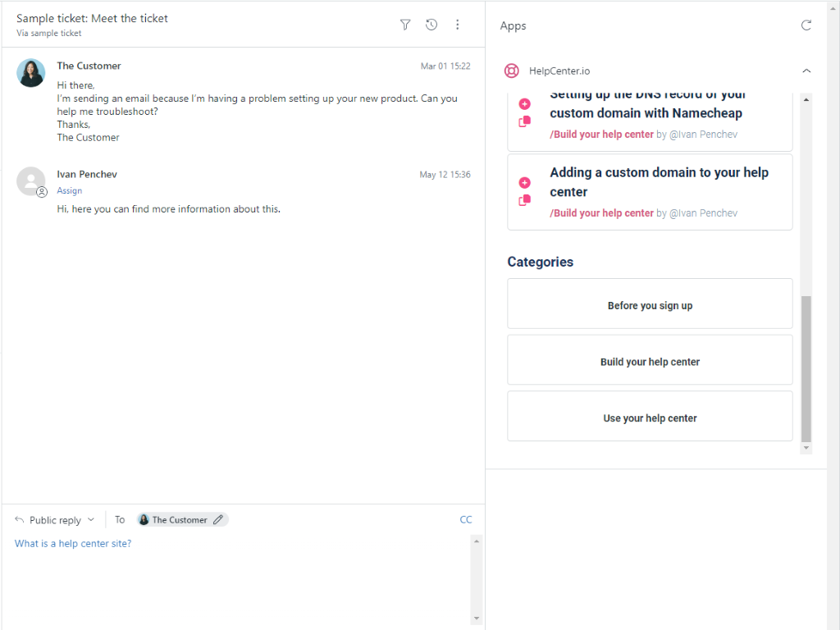Click The Customer's avatar photo
This screenshot has width=840, height=630.
click(x=31, y=73)
